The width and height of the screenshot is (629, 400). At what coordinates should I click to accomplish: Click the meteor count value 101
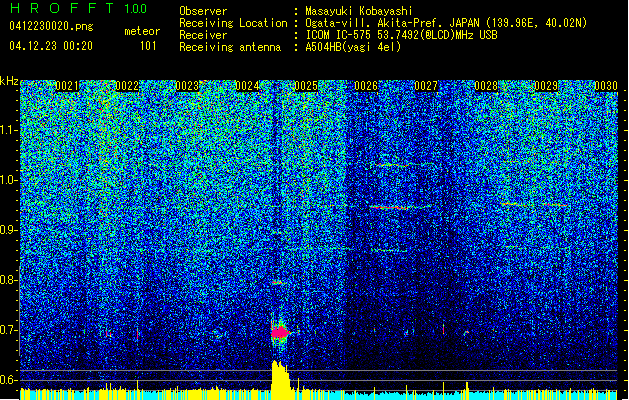[x=148, y=46]
